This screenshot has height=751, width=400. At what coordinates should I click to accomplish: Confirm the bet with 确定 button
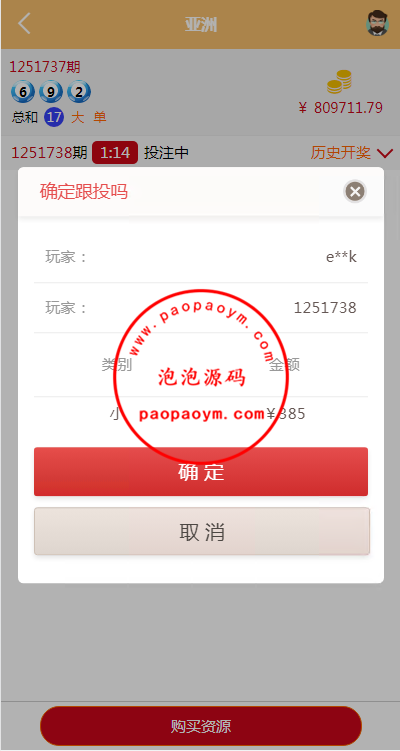click(201, 472)
